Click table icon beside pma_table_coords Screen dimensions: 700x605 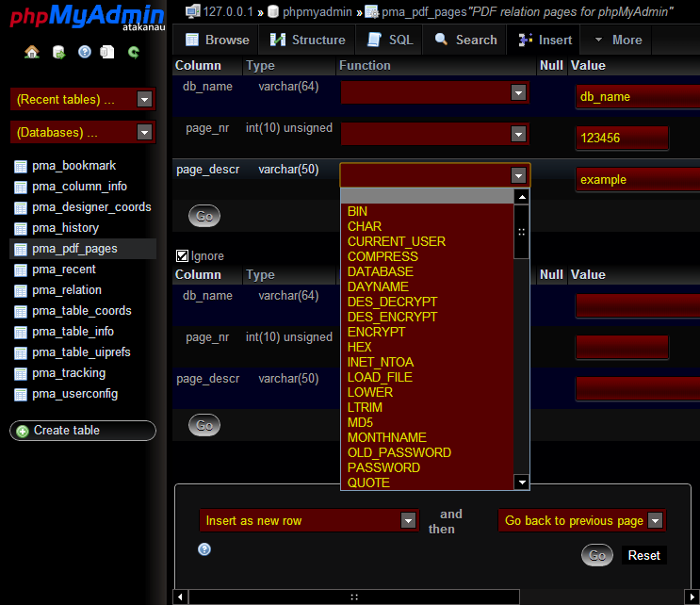click(21, 312)
